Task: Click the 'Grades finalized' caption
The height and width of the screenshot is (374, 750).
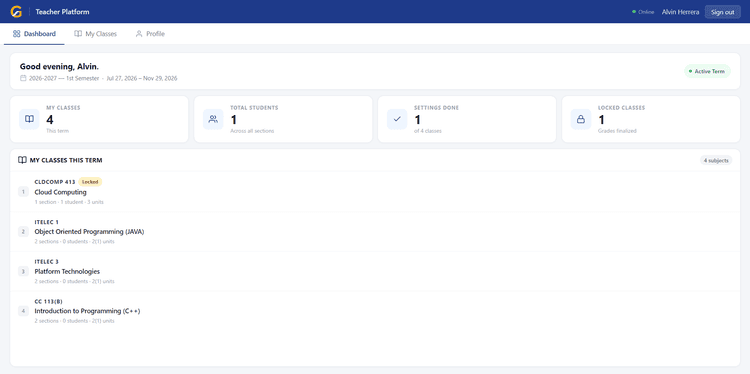Action: tap(617, 131)
